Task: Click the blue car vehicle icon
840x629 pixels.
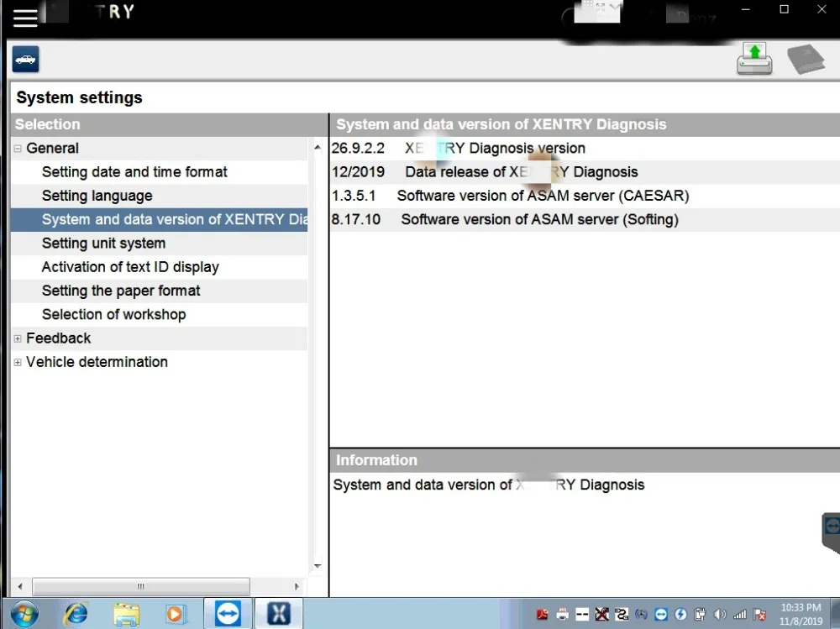Action: (26, 59)
